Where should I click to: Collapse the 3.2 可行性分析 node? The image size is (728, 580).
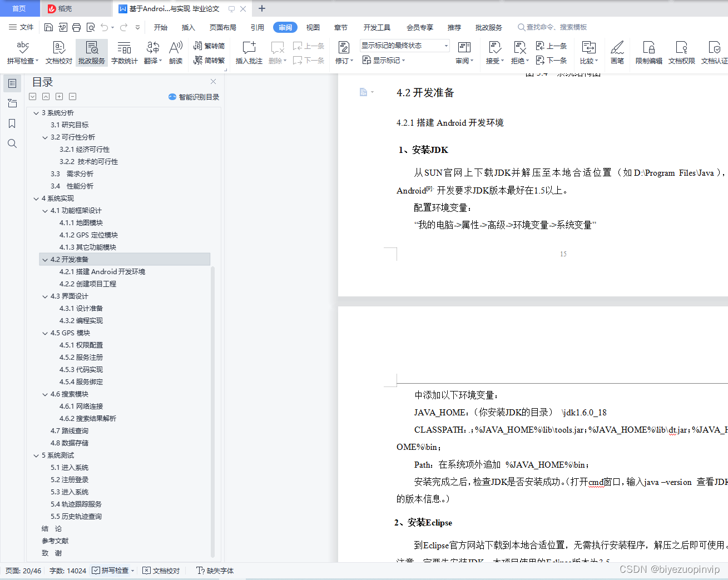click(45, 137)
